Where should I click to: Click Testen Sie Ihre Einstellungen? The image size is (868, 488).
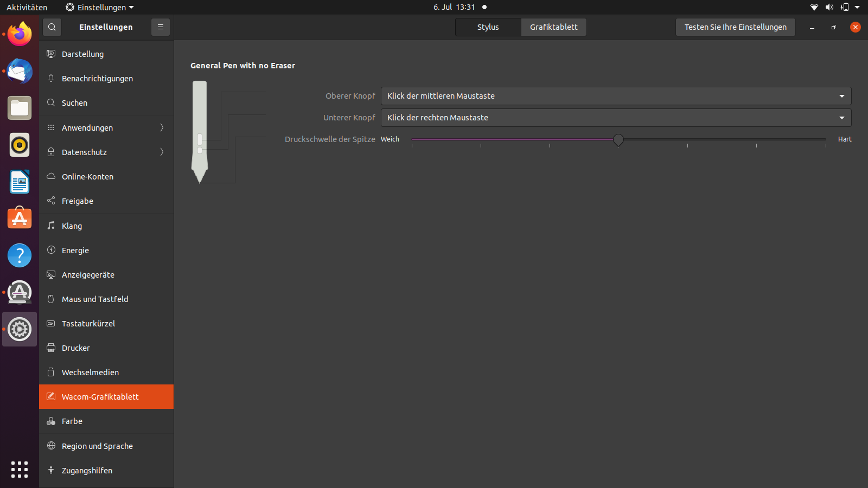click(x=735, y=27)
